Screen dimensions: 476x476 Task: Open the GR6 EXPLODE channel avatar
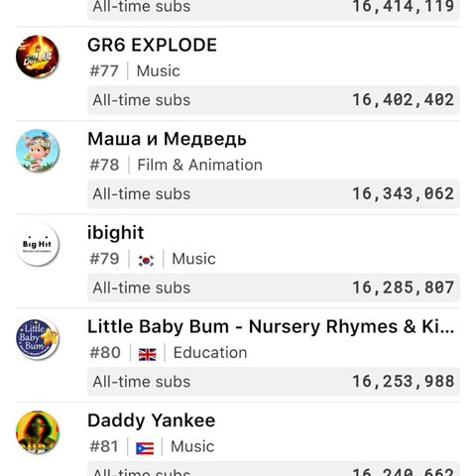[x=38, y=57]
